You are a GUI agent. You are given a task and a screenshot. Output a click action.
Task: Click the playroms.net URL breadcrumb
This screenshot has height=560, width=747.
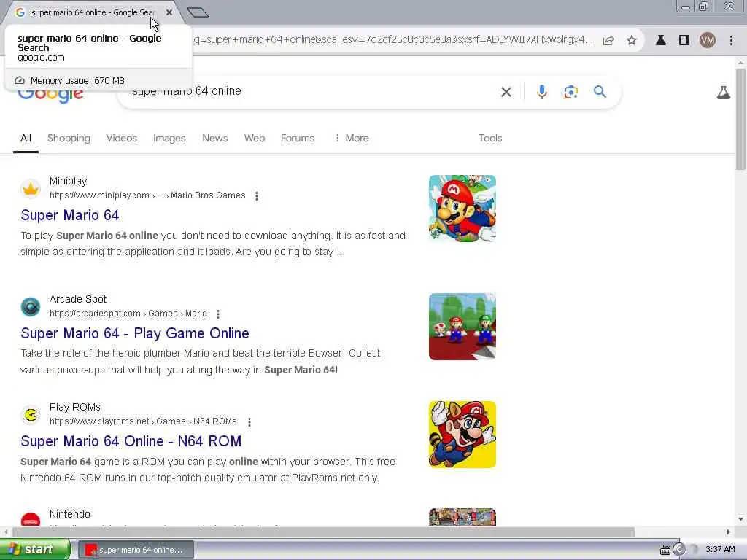click(143, 421)
